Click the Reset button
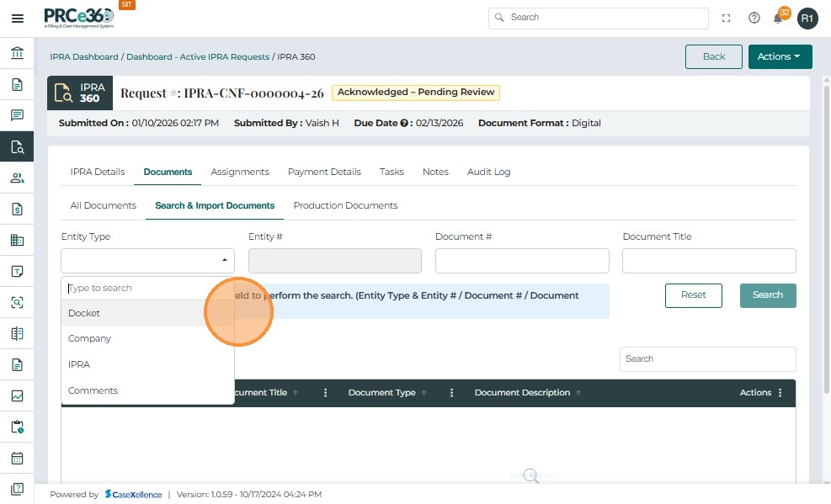Image resolution: width=831 pixels, height=504 pixels. (x=693, y=295)
